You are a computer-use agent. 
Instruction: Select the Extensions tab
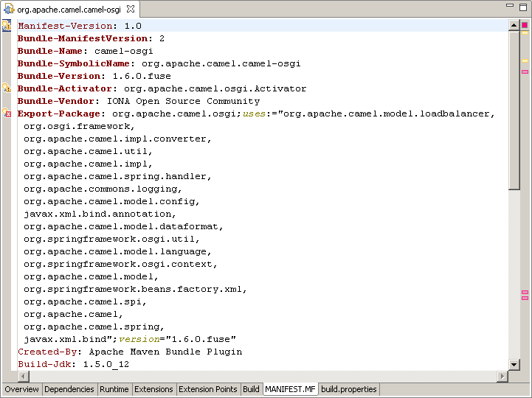[153, 389]
